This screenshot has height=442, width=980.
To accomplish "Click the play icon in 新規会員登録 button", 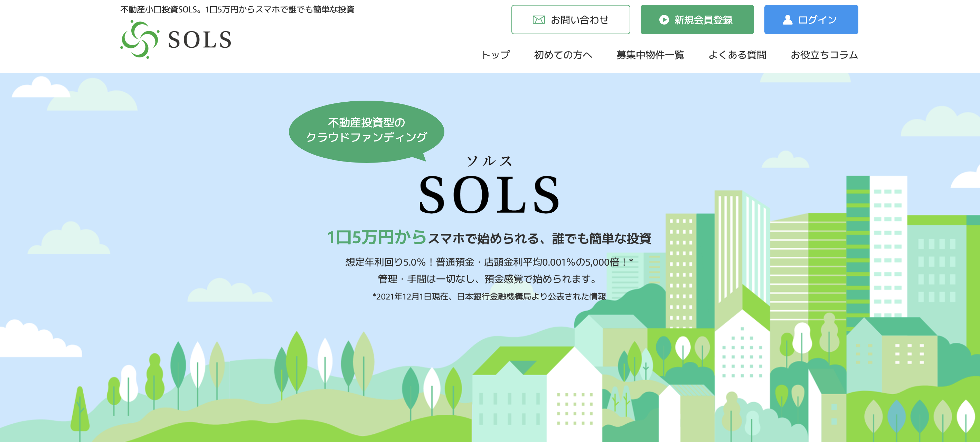I will pos(664,20).
